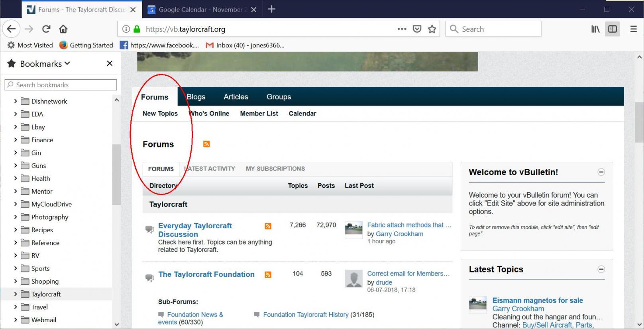Click the bookmarks sidebar scrollbar thumb
The width and height of the screenshot is (644, 329).
coord(116,174)
